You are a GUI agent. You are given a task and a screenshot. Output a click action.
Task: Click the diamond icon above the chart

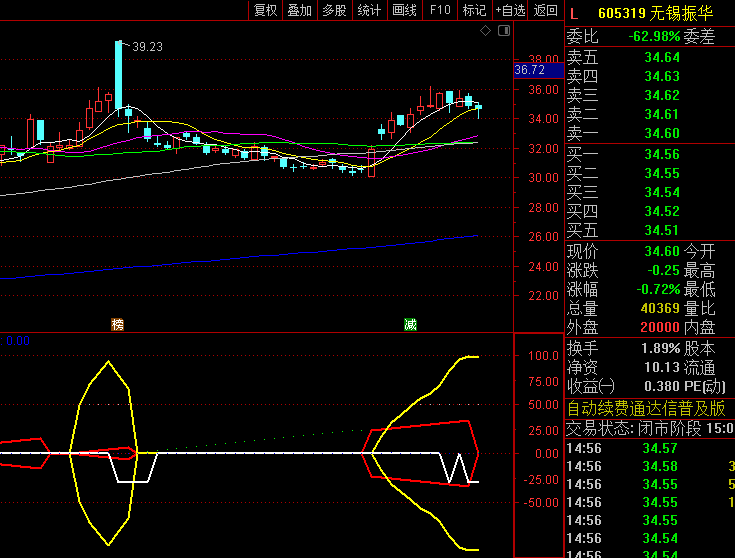point(485,31)
